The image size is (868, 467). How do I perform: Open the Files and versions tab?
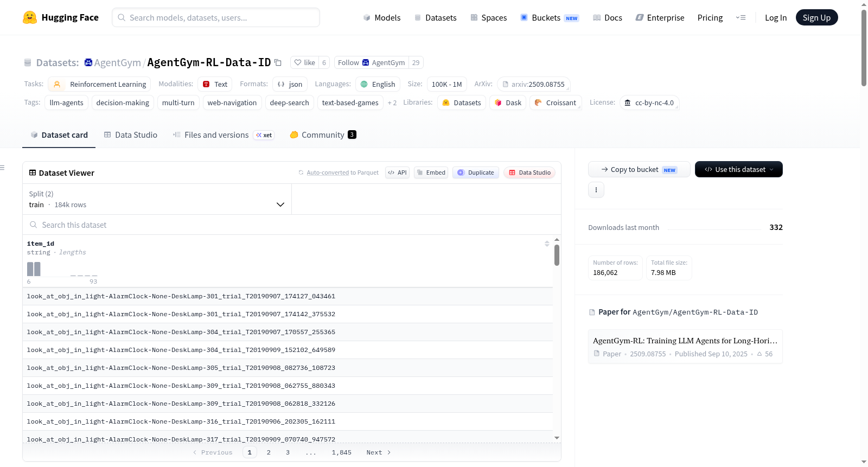click(x=223, y=135)
